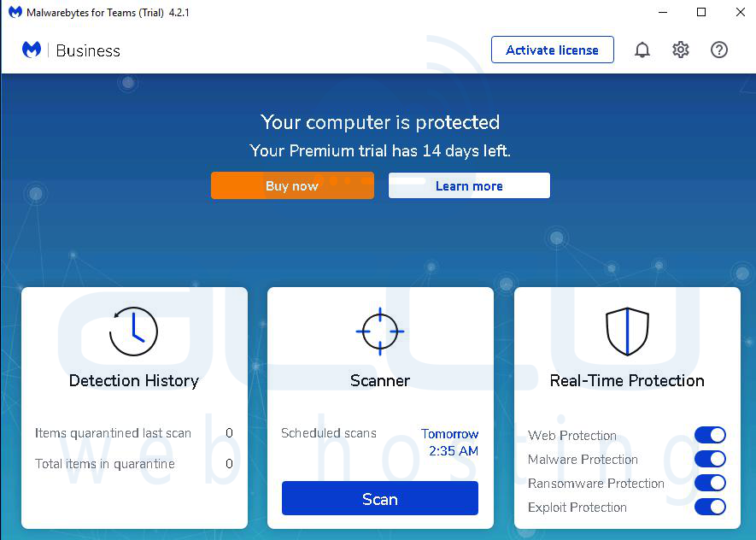The height and width of the screenshot is (540, 756).
Task: Click the Scanner crosshair icon
Action: tap(380, 332)
